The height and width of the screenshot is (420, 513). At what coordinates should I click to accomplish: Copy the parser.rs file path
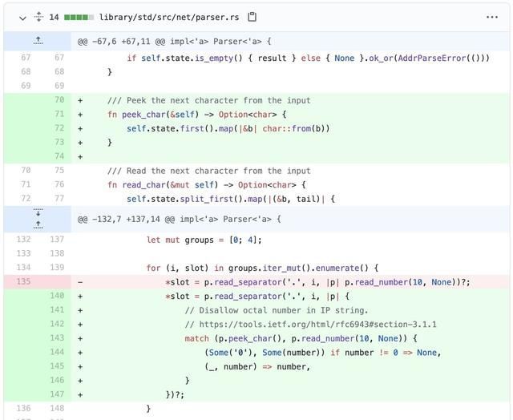click(252, 17)
